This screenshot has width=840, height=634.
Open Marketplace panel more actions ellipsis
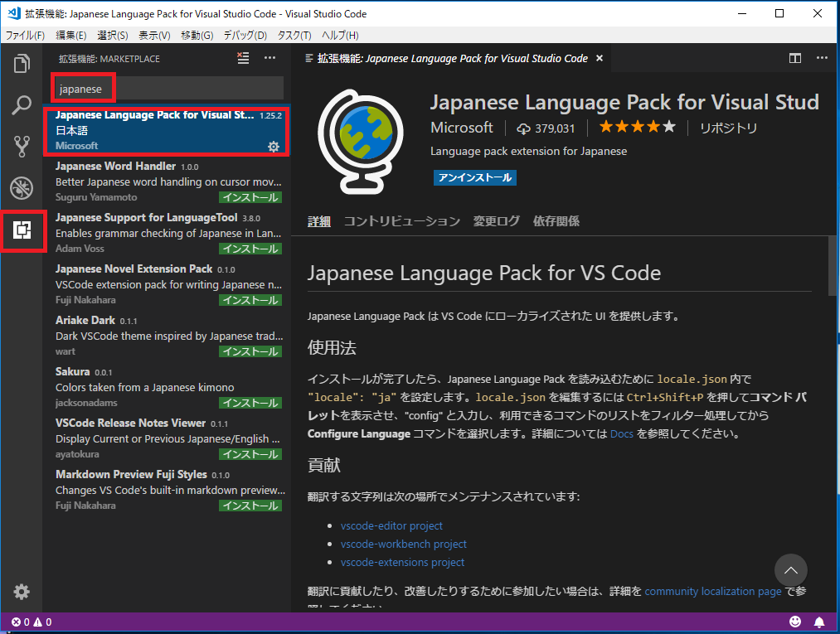(269, 58)
